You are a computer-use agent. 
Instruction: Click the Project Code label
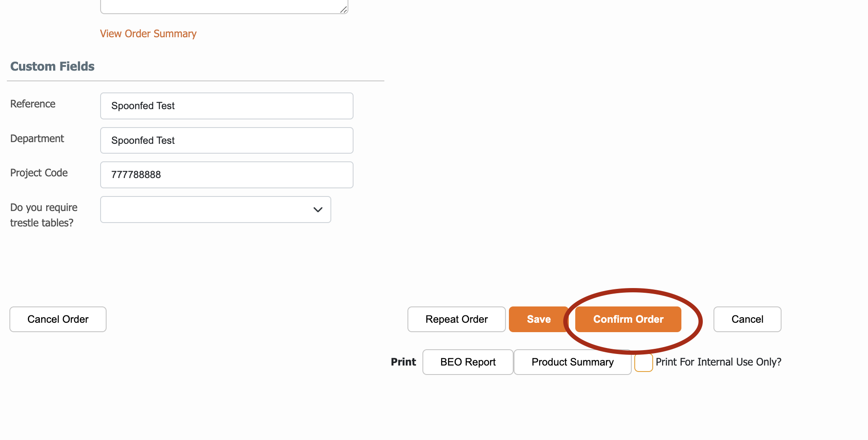click(x=39, y=173)
